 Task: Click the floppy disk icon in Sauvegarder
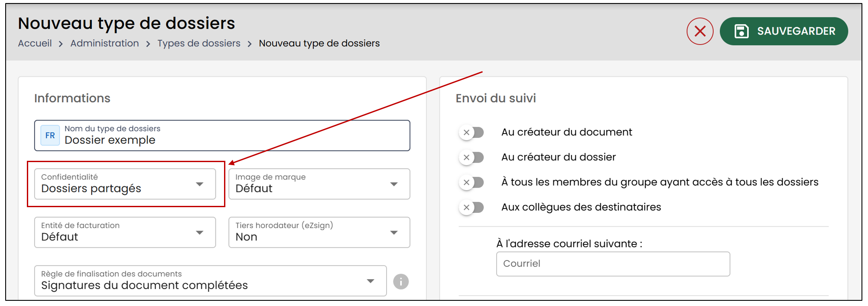tap(741, 31)
